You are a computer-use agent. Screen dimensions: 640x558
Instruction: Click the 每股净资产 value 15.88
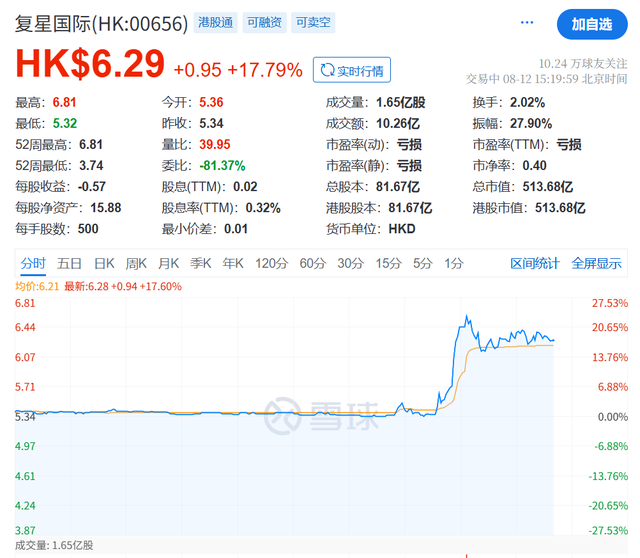pos(106,208)
